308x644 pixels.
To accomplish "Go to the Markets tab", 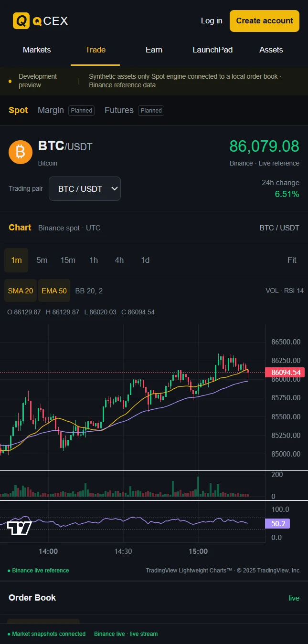I will tap(37, 50).
